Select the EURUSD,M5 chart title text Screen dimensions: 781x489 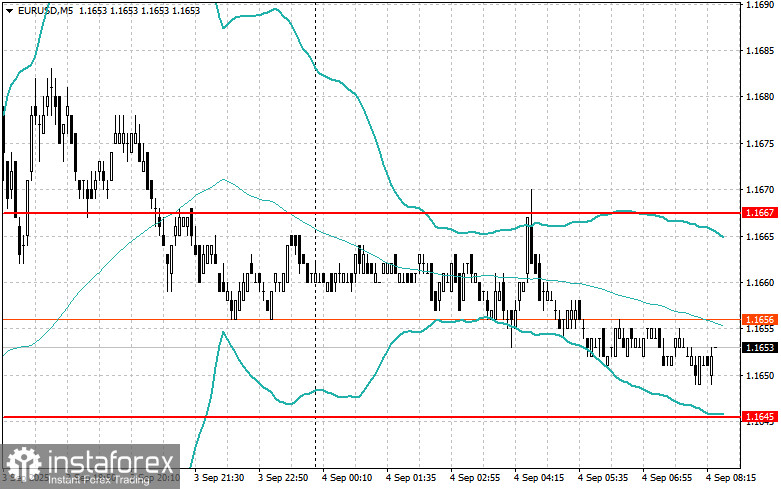point(45,10)
